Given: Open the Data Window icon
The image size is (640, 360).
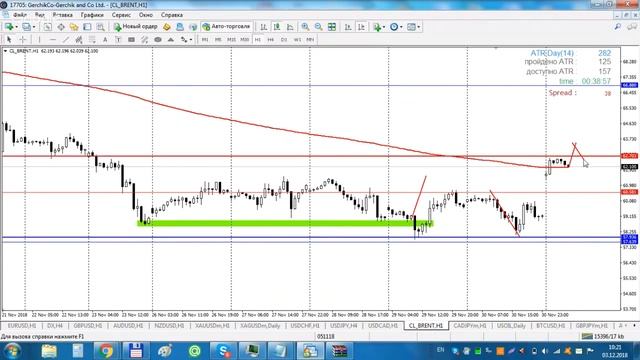Looking at the screenshot, I should click(61, 27).
